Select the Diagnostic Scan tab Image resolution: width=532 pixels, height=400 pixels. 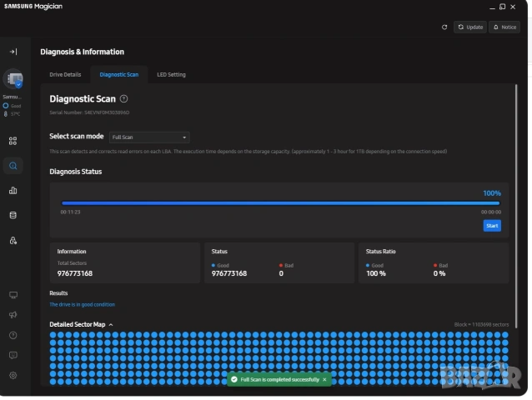pos(119,74)
